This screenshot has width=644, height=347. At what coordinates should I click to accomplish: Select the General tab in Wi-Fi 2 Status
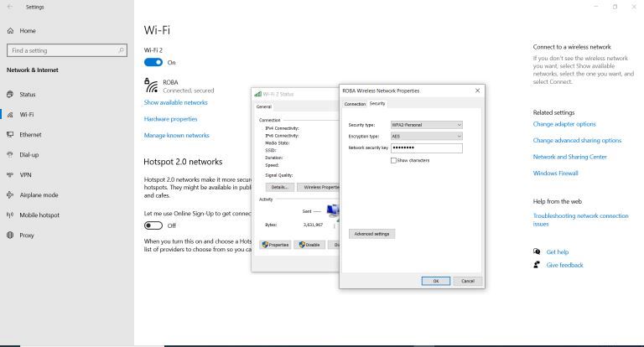(x=264, y=106)
